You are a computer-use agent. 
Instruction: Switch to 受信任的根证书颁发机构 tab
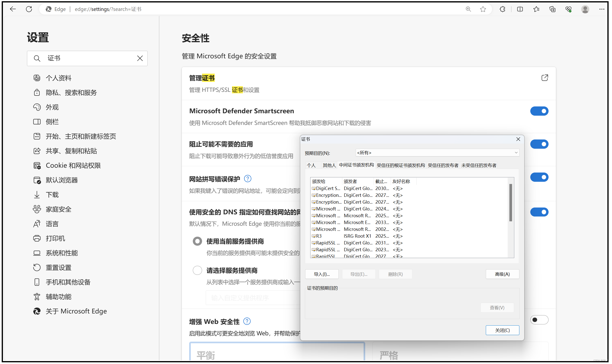[401, 165]
